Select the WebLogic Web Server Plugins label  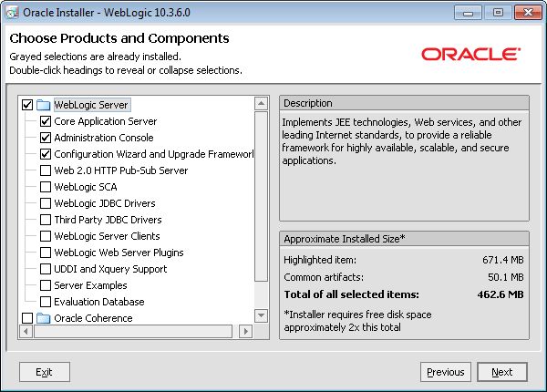(x=119, y=253)
